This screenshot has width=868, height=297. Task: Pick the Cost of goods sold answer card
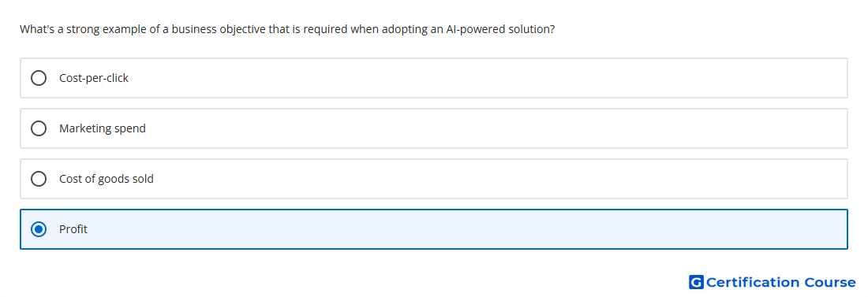(x=434, y=179)
